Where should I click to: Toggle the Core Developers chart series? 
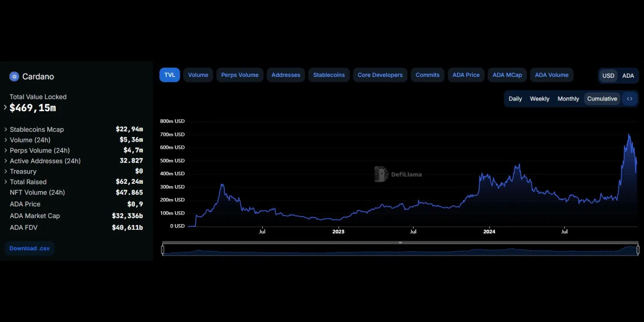(x=380, y=75)
